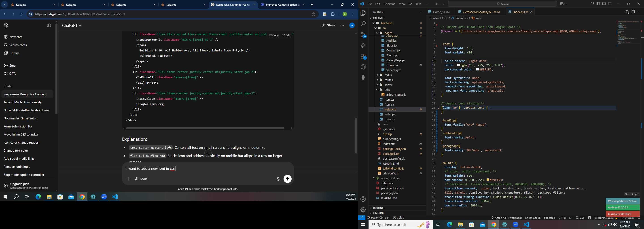Open the Tel and Mailto Functionality chat
Screen dimensions: 644x229
[x=27, y=102]
